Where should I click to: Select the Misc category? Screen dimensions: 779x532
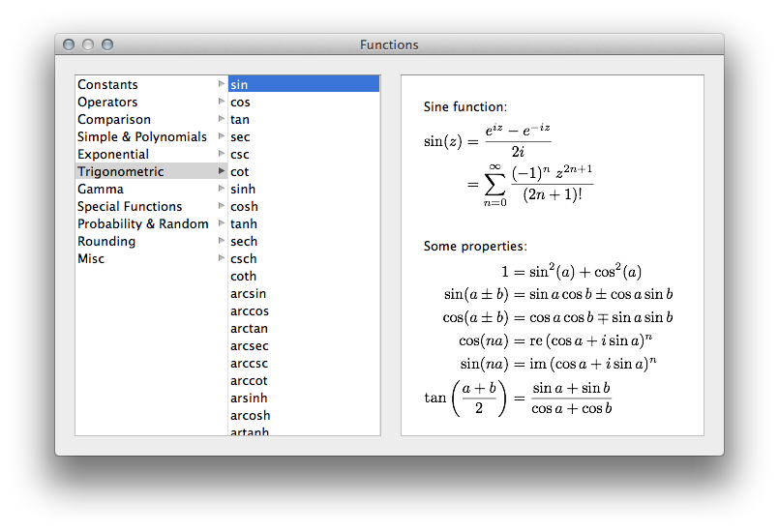pos(91,259)
